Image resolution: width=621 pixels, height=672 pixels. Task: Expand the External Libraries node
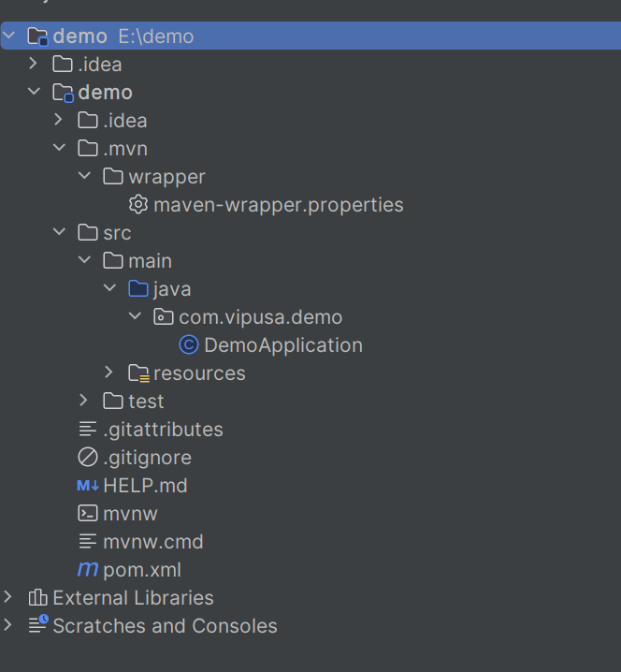(7, 597)
